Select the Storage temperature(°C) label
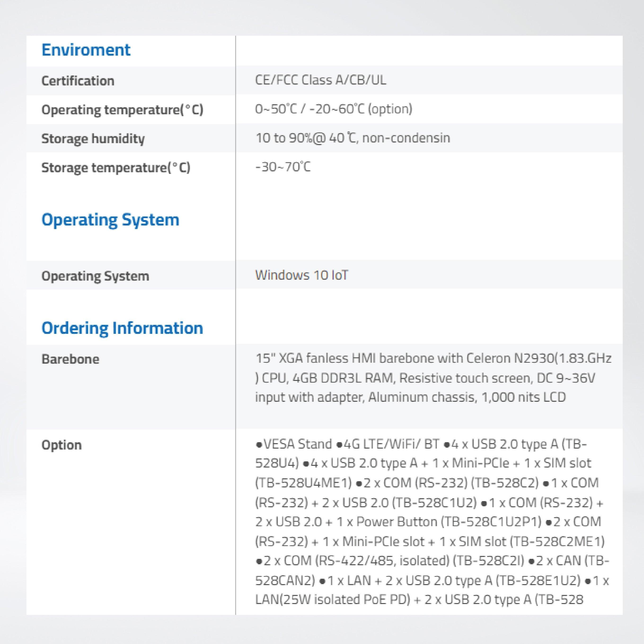 pos(116,168)
